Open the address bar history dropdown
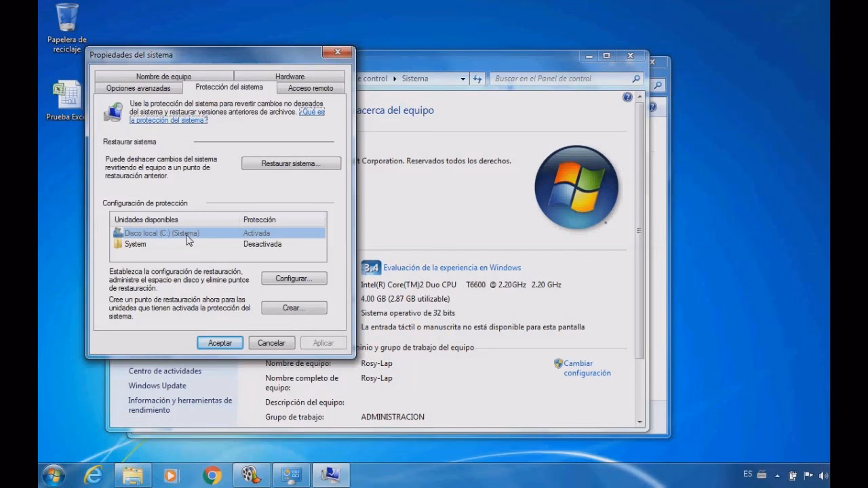Screen dimensions: 868x488 coord(463,78)
